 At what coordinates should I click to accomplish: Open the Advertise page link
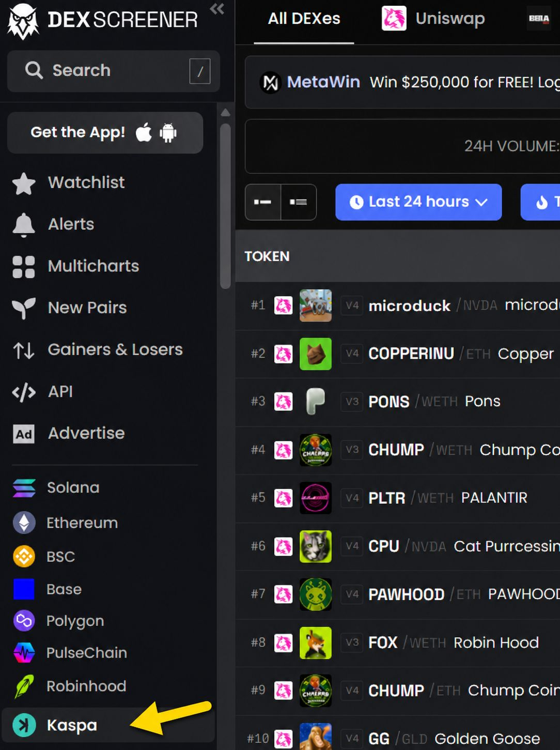tap(86, 433)
